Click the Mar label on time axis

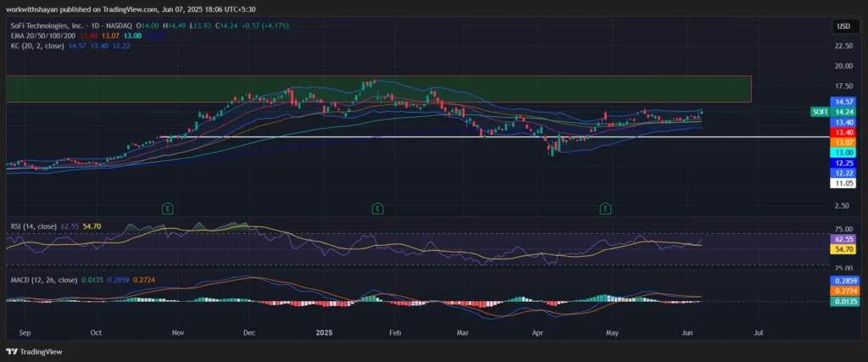coord(463,333)
